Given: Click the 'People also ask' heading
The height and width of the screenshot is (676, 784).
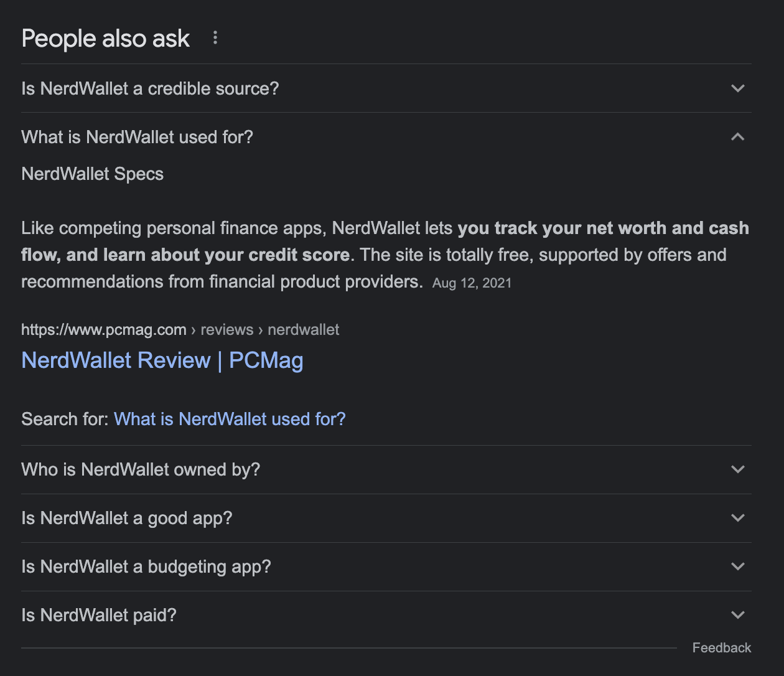Looking at the screenshot, I should coord(105,38).
